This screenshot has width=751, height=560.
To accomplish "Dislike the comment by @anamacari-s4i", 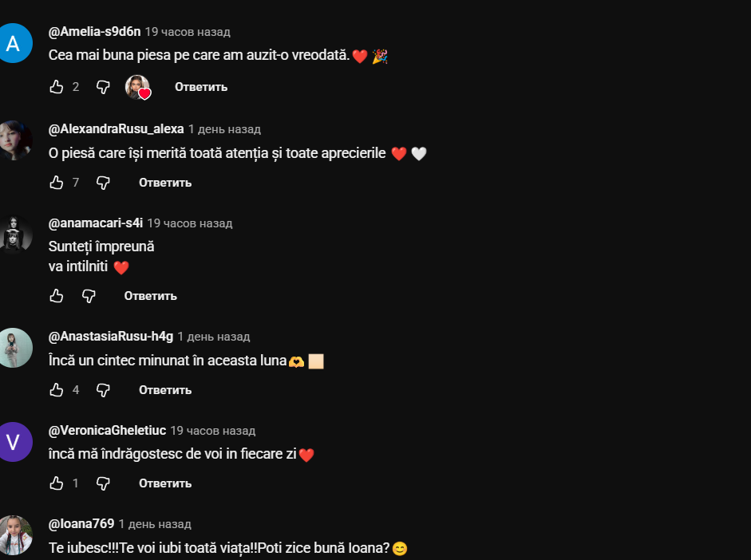I will pos(89,296).
